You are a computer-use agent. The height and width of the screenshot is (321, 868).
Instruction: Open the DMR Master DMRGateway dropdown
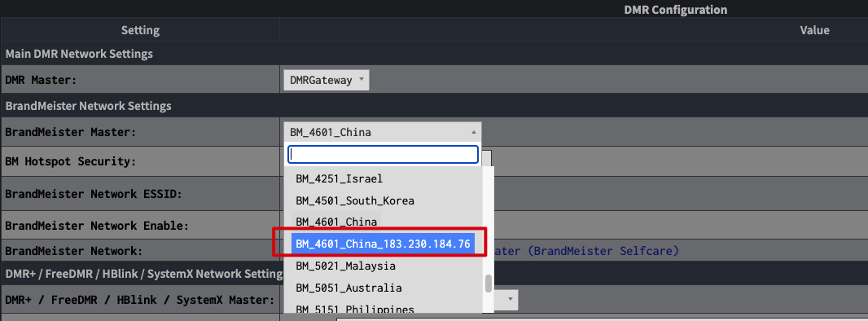point(326,80)
